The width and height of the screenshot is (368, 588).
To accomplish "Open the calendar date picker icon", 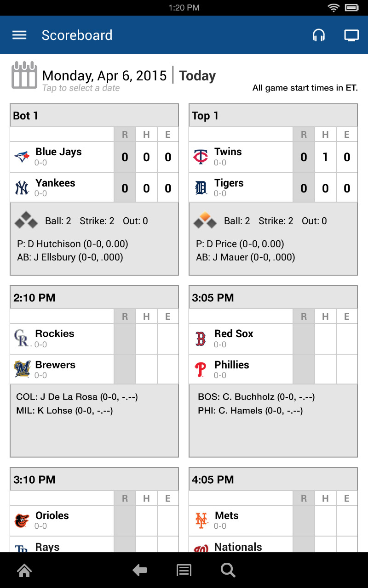I will click(24, 75).
